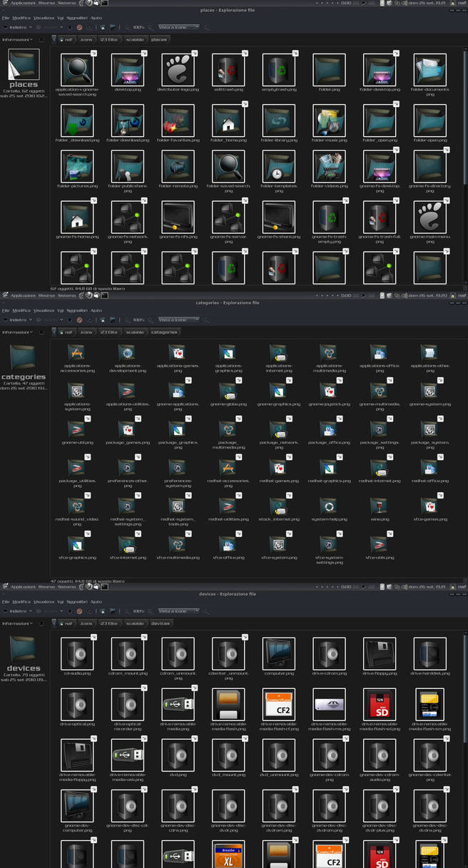Select the drive-floppy.png icon

(x=379, y=653)
